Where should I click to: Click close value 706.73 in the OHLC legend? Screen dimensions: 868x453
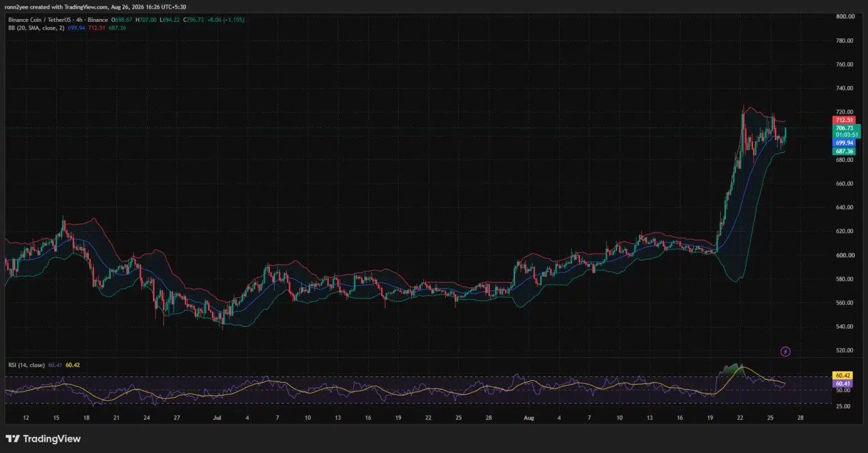pos(194,19)
